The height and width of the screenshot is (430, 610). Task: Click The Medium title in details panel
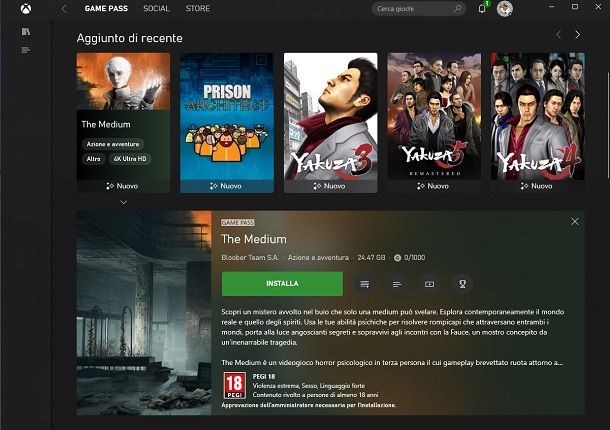coord(254,239)
